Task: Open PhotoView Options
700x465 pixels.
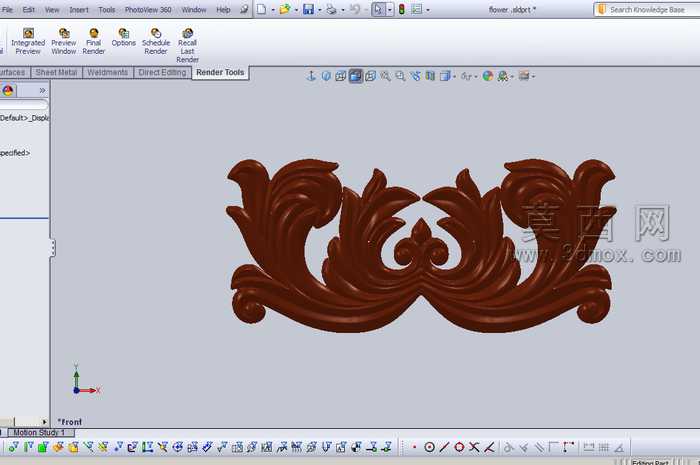Action: tap(124, 37)
